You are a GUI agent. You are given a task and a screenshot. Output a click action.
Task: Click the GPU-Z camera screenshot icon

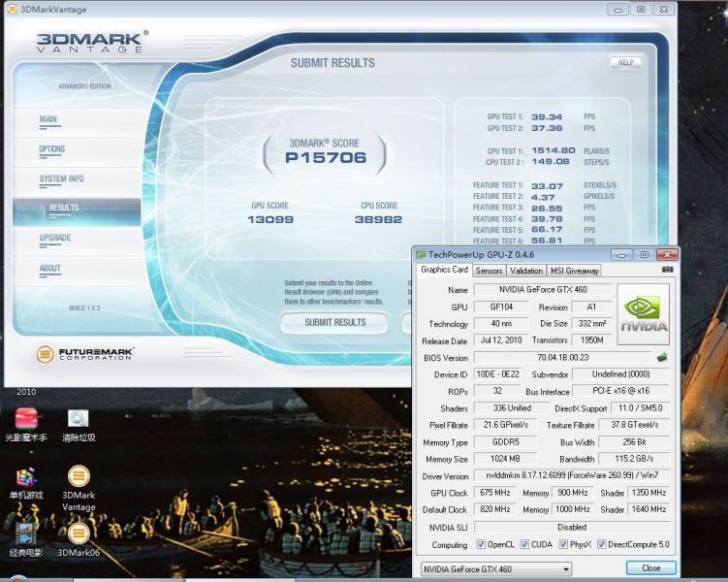tap(666, 271)
